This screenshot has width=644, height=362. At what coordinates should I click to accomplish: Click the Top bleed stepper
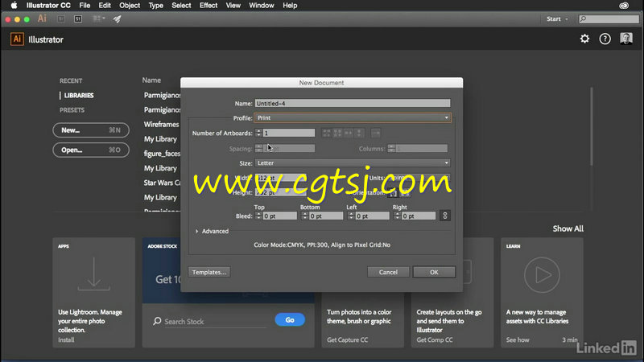click(258, 216)
